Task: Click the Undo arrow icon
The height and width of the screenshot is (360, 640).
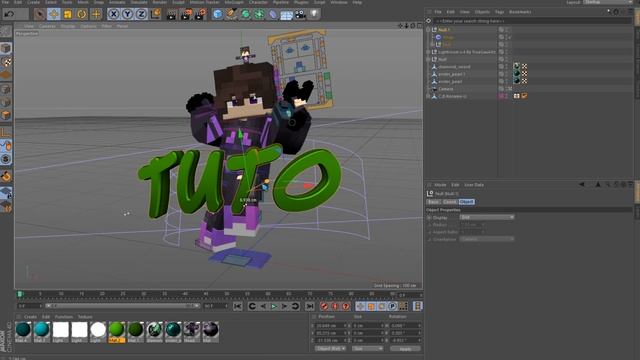Action: 9,14
